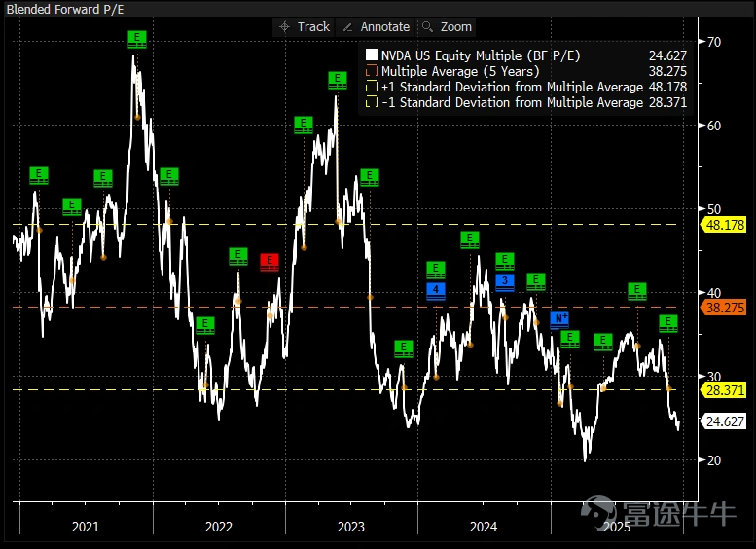Open the blue marker labeled 4

coord(435,291)
